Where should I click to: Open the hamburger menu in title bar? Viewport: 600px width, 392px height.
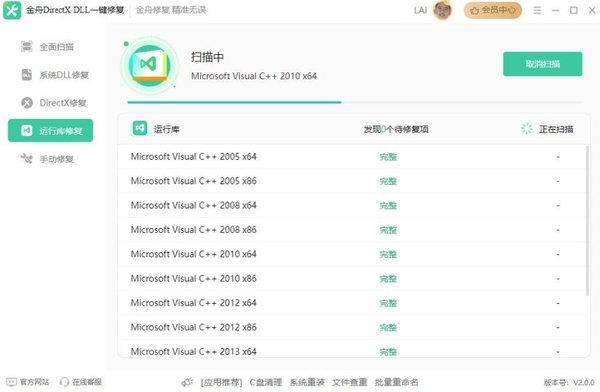pyautogui.click(x=537, y=10)
